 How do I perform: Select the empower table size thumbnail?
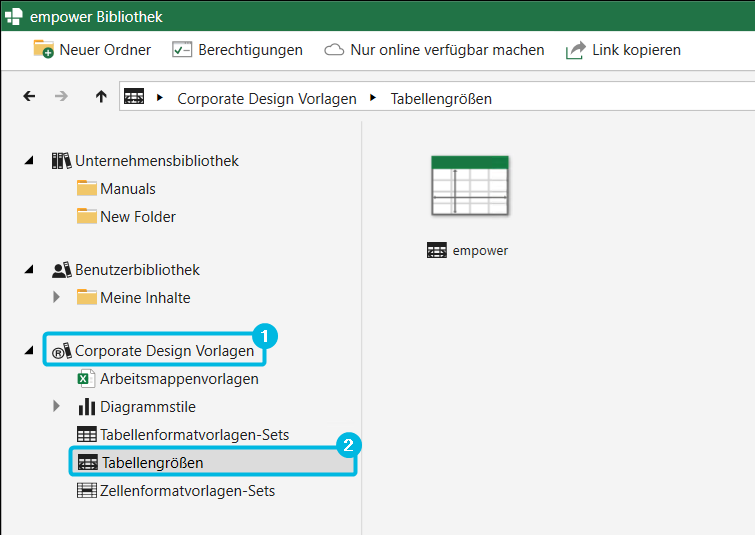tap(470, 185)
